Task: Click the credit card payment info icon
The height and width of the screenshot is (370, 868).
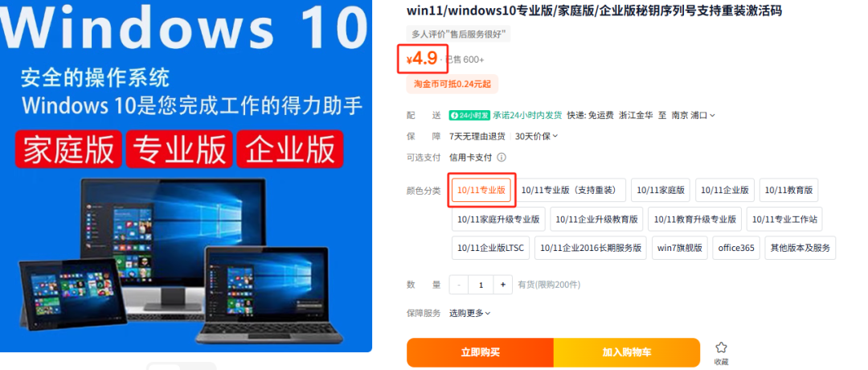Action: [x=502, y=158]
